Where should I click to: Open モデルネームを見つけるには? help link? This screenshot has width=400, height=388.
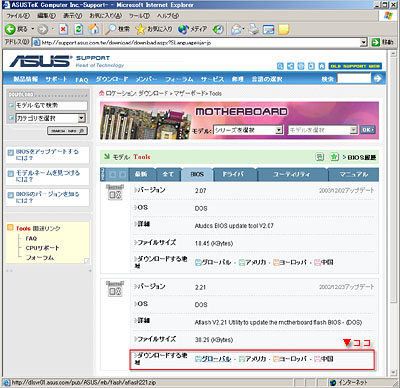48,176
